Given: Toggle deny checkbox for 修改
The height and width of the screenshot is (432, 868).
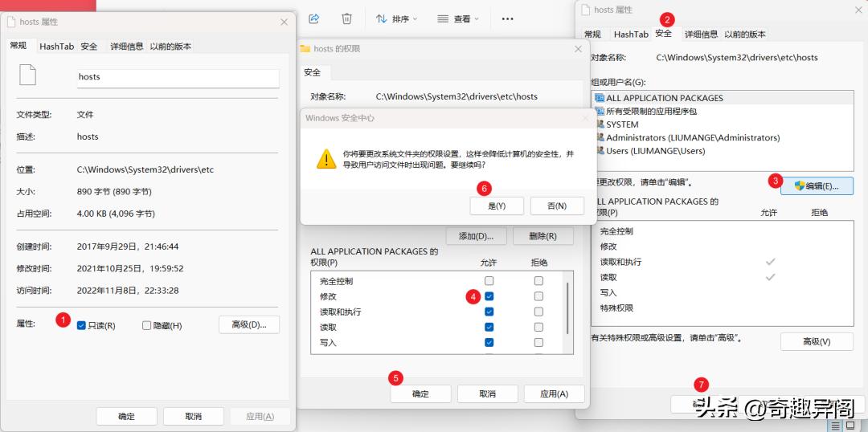Looking at the screenshot, I should pyautogui.click(x=538, y=296).
